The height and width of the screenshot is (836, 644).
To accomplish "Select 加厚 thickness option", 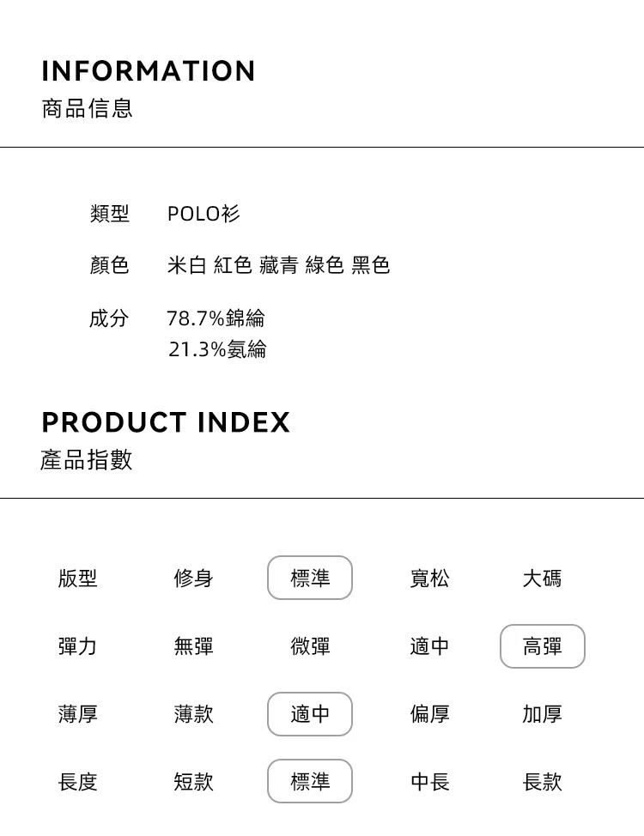I will pos(542,714).
